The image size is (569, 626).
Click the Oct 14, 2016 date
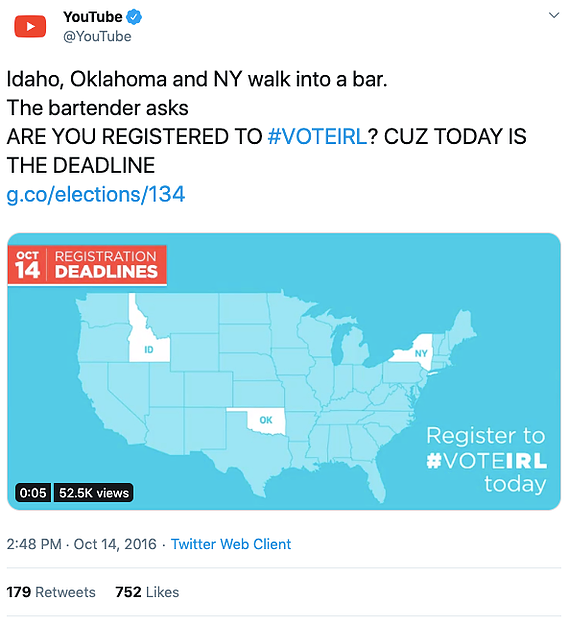(115, 545)
